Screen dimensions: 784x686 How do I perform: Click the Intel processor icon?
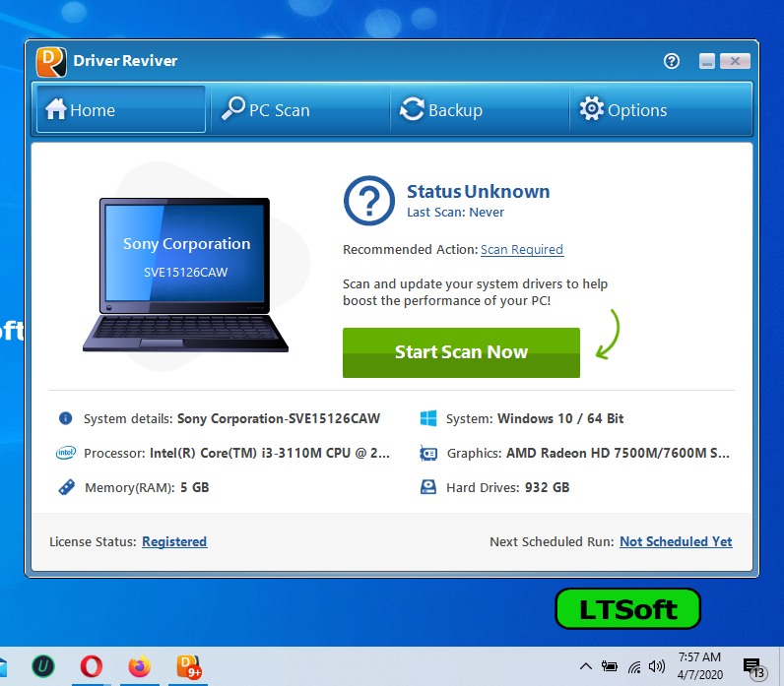point(66,453)
